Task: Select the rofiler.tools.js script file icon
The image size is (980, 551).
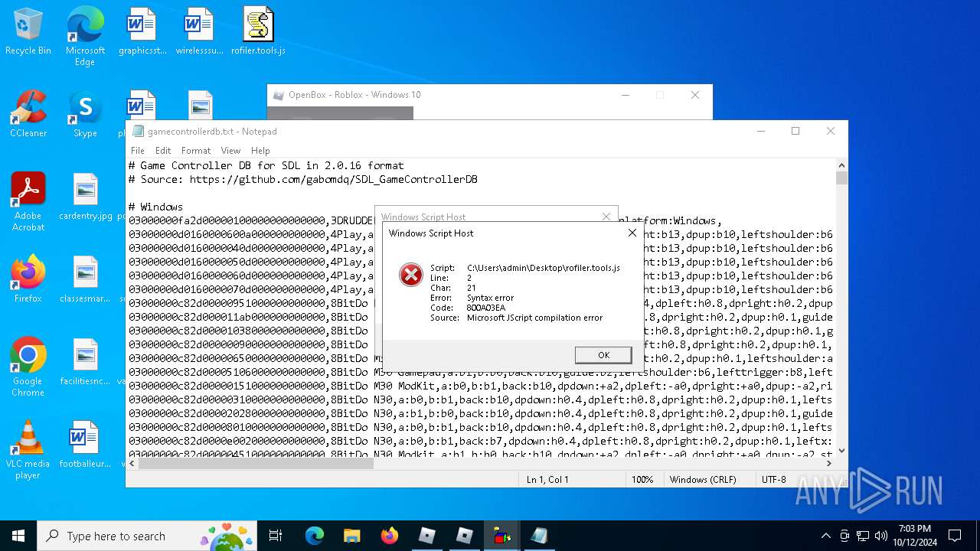Action: [x=258, y=32]
